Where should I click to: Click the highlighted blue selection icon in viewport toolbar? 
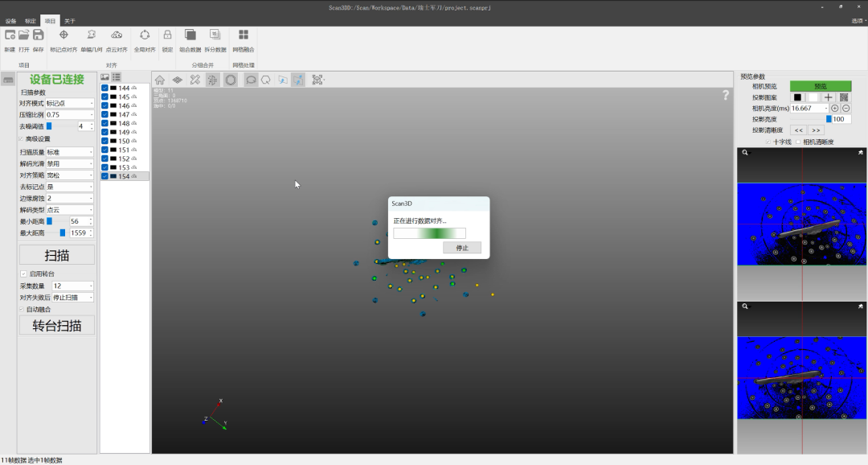298,80
